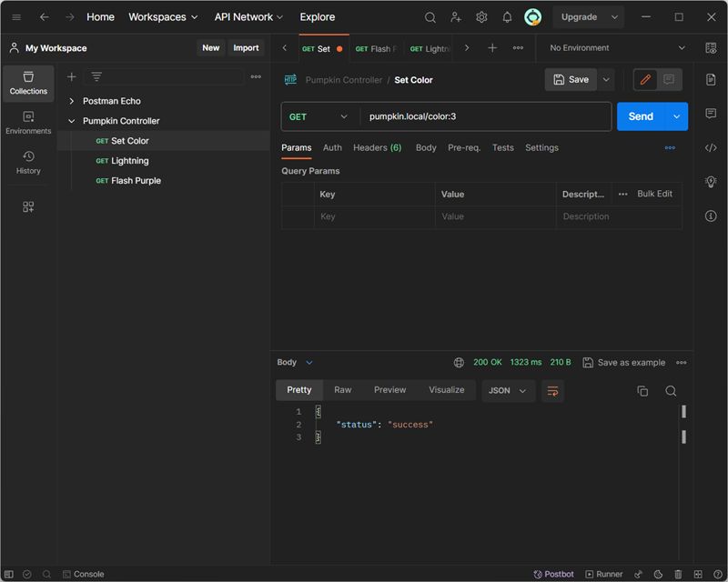Click the request URL field pumpkin.local/color:3

click(485, 117)
